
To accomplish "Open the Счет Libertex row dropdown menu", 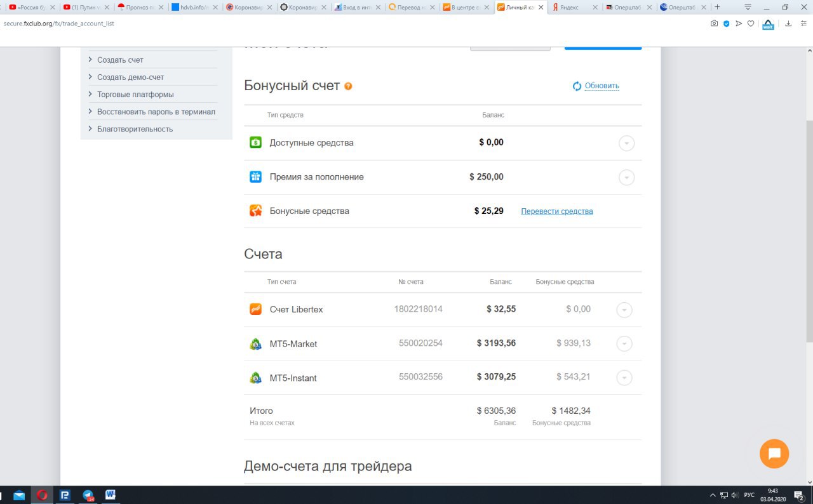I will coord(624,310).
